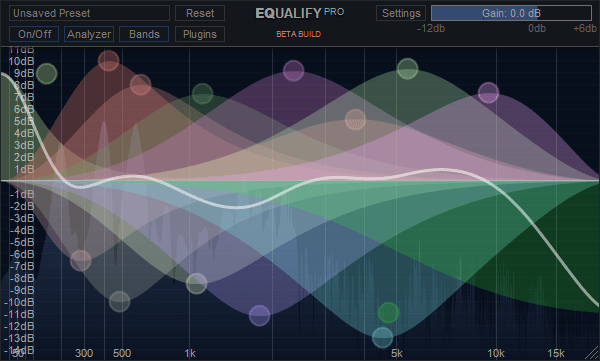This screenshot has width=600, height=361.
Task: Select the purple band node at 9dB near 2k
Action: [293, 70]
